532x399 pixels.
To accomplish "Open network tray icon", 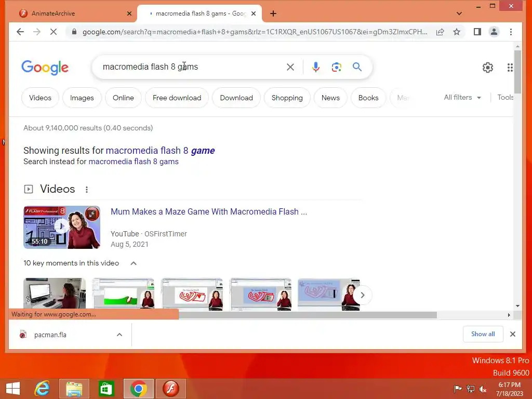I will tap(471, 389).
